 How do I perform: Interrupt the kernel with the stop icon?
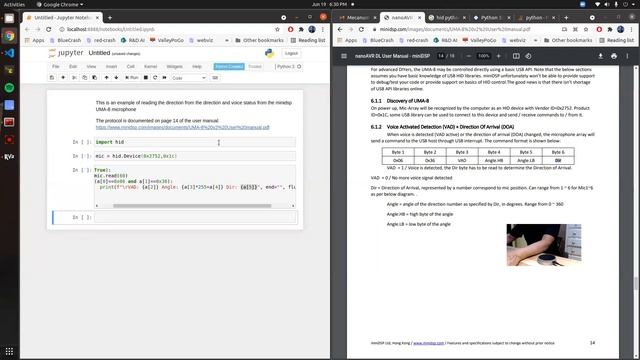click(x=146, y=78)
